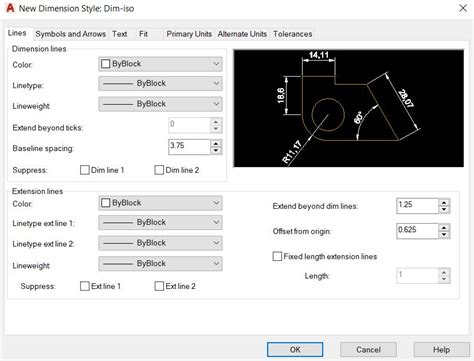Expand the Linetype ext line 1 dropdown
Screen dimensions: 474x361
160,222
